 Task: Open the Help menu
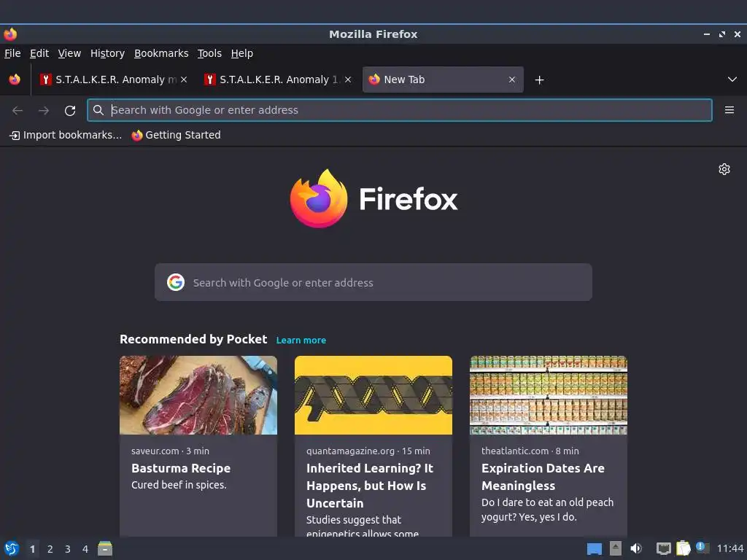click(x=242, y=53)
